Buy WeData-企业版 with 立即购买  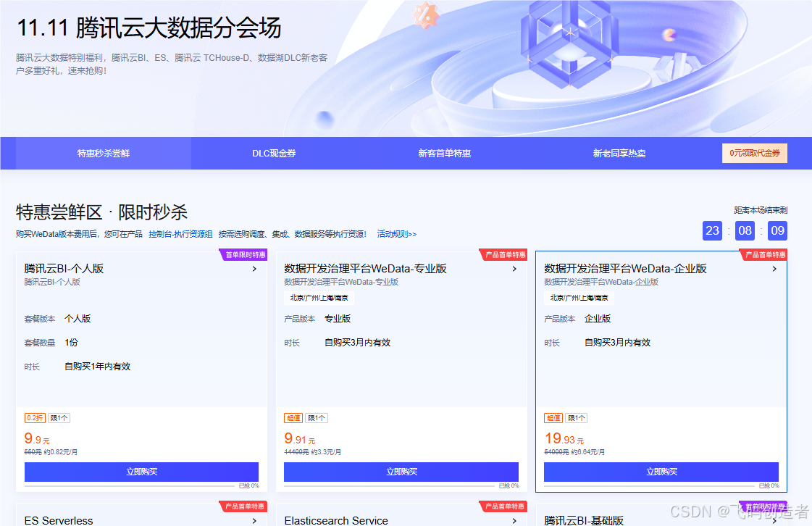tap(661, 472)
